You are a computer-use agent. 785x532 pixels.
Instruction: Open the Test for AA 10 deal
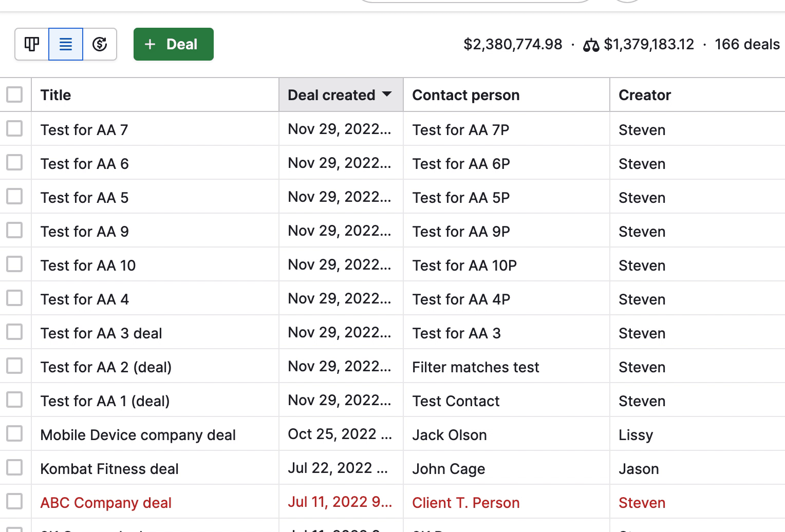click(88, 265)
